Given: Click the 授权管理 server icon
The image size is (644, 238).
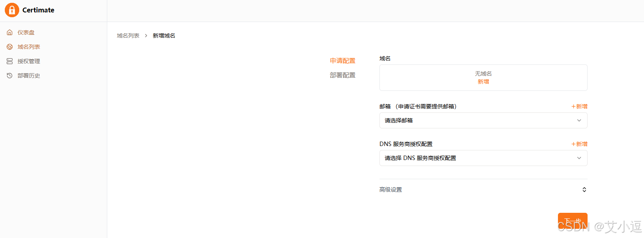Looking at the screenshot, I should [10, 61].
